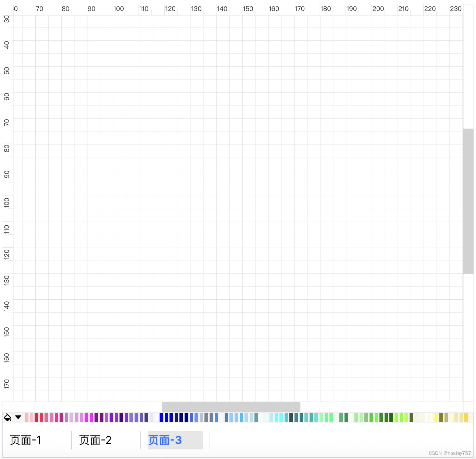This screenshot has height=459, width=476.
Task: Switch to the 页面-2 tab
Action: click(95, 440)
